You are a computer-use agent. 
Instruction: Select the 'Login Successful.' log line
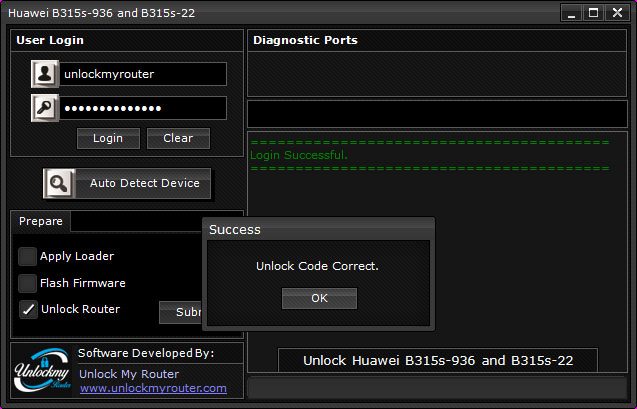pyautogui.click(x=299, y=155)
